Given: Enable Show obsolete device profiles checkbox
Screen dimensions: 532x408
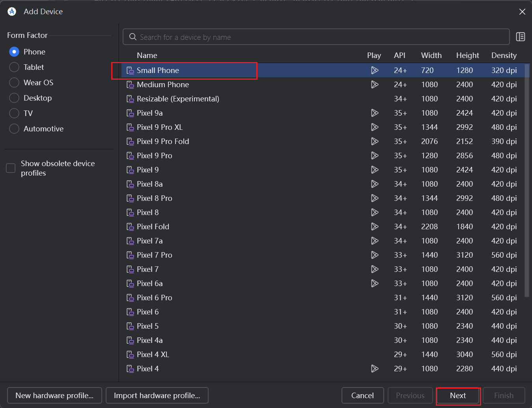Looking at the screenshot, I should tap(11, 168).
